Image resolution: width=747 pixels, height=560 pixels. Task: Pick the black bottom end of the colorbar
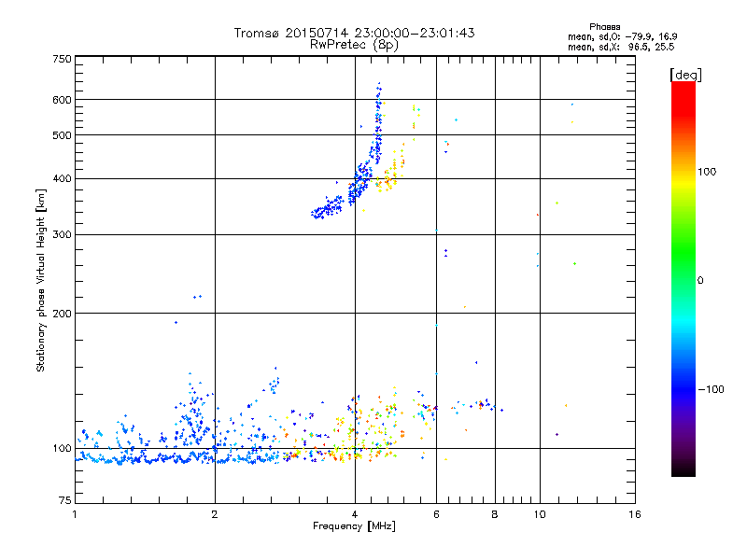click(683, 471)
